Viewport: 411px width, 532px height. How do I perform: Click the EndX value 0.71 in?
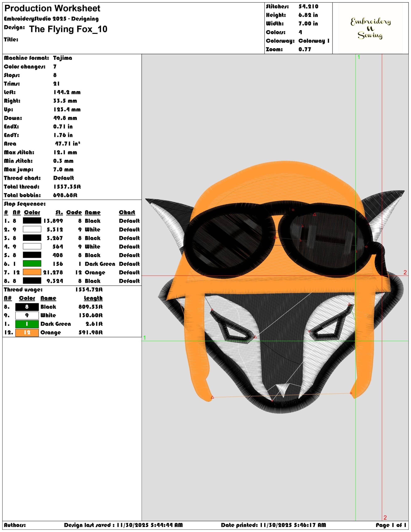[63, 127]
